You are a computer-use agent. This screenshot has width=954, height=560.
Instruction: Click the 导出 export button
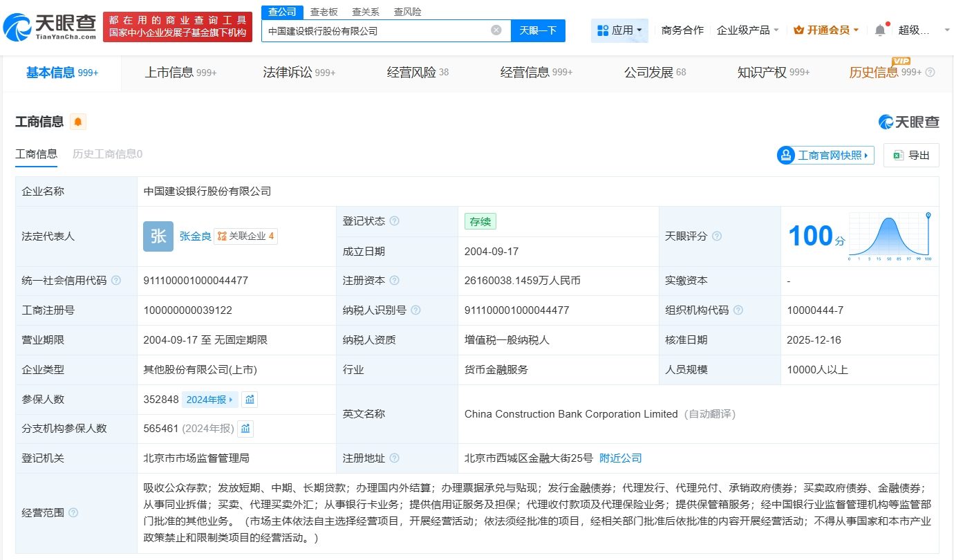click(911, 156)
